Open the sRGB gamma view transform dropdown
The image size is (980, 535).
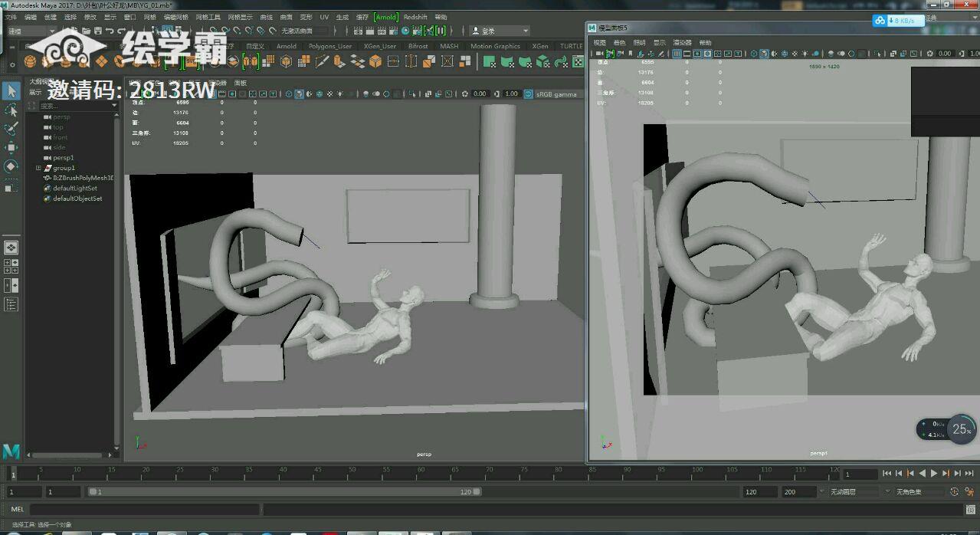[x=557, y=94]
